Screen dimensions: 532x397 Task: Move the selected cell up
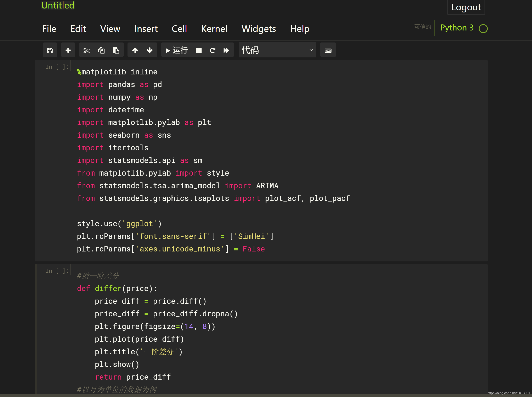click(135, 50)
